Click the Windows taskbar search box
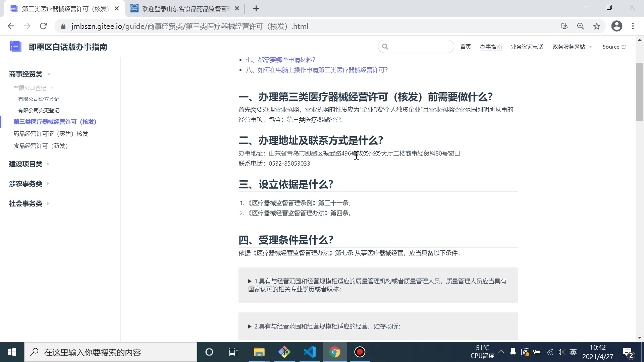The image size is (644, 362). click(111, 352)
